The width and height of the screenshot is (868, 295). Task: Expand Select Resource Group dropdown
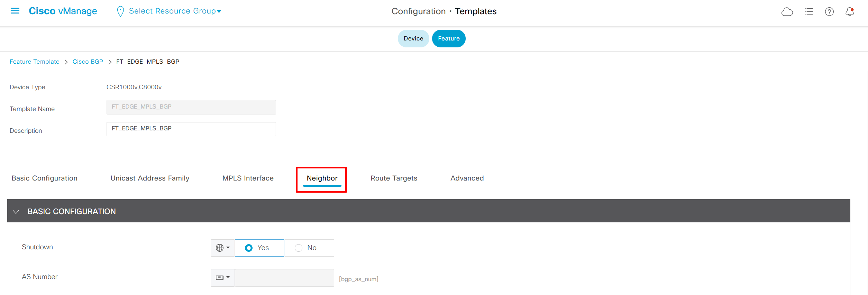coord(175,11)
